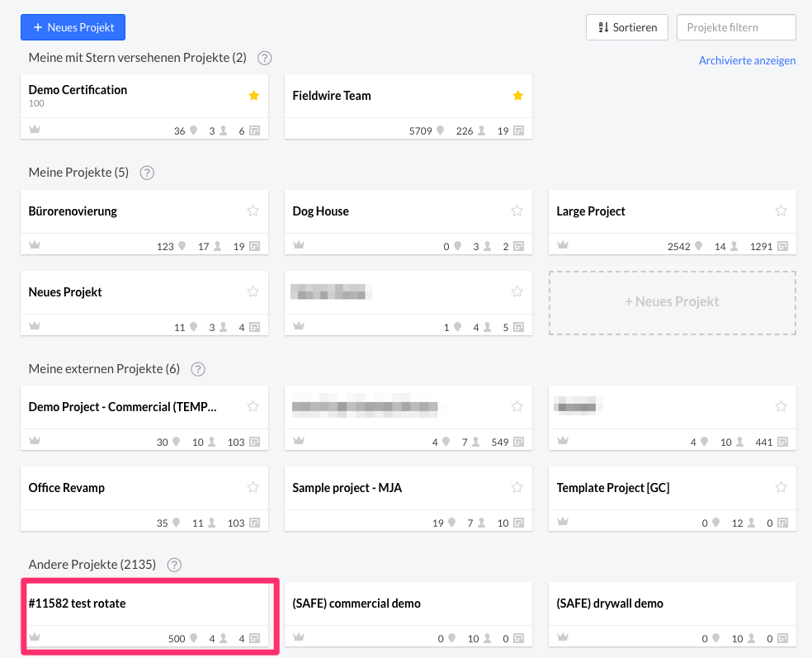Click the crown icon on Demo Certification card

point(35,130)
